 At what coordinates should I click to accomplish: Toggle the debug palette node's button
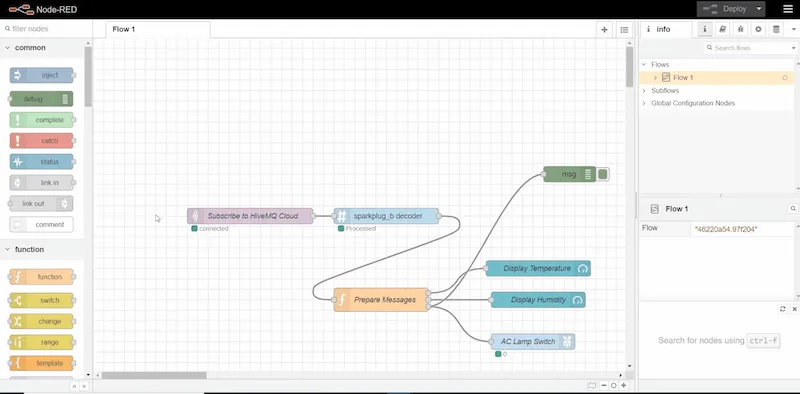(x=65, y=99)
